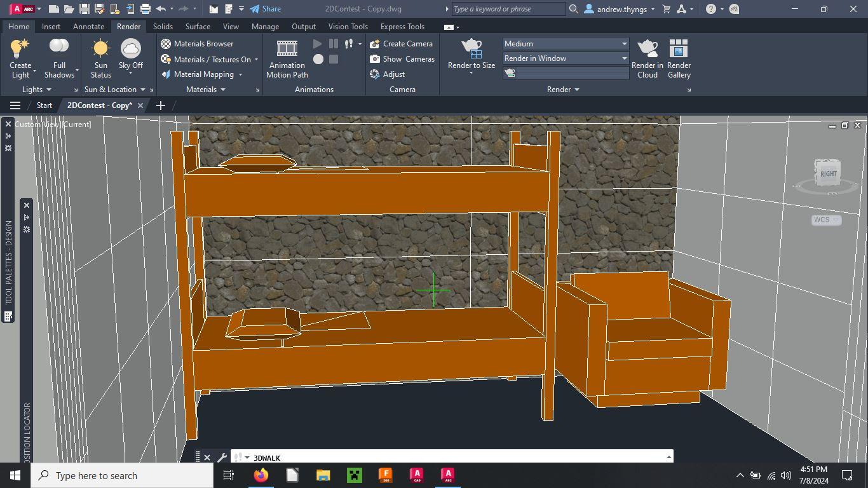The height and width of the screenshot is (488, 868).
Task: Open the Render Gallery
Action: [x=679, y=58]
